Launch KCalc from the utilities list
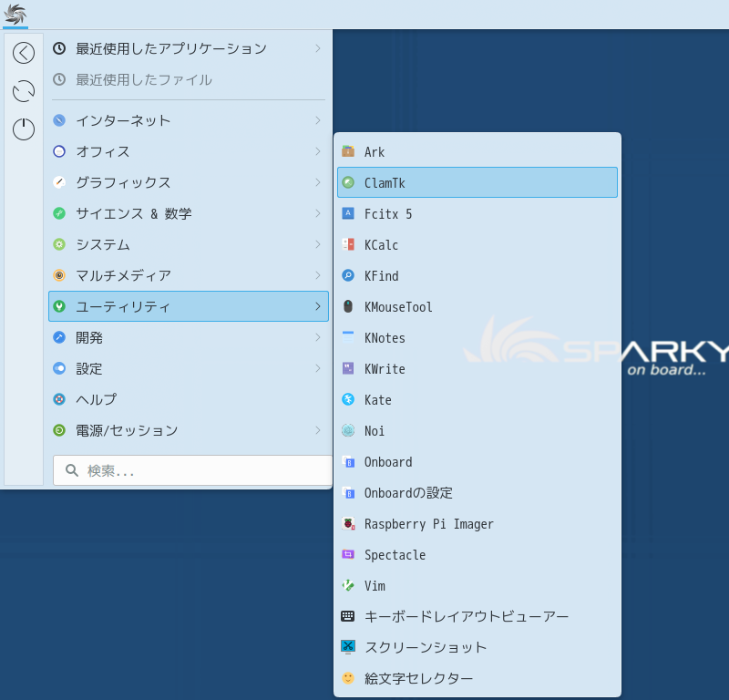This screenshot has height=700, width=729. (477, 244)
